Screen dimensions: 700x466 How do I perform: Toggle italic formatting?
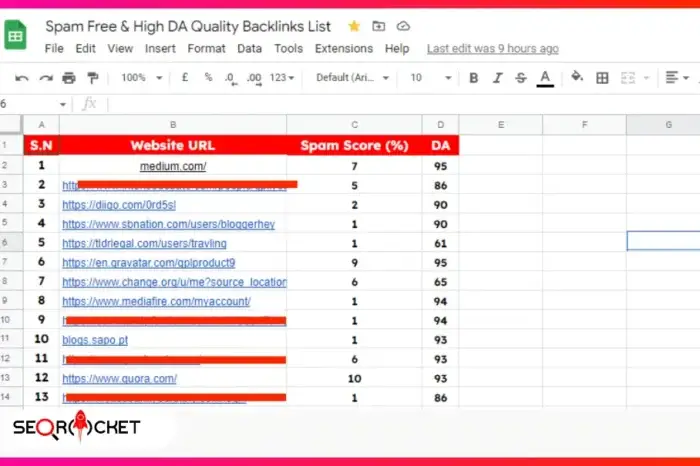(497, 78)
